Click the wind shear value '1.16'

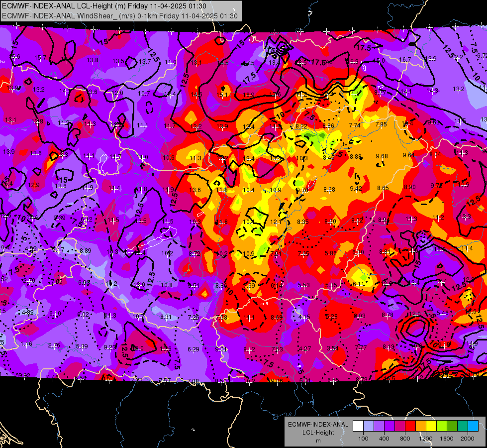pyautogui.click(x=26, y=344)
